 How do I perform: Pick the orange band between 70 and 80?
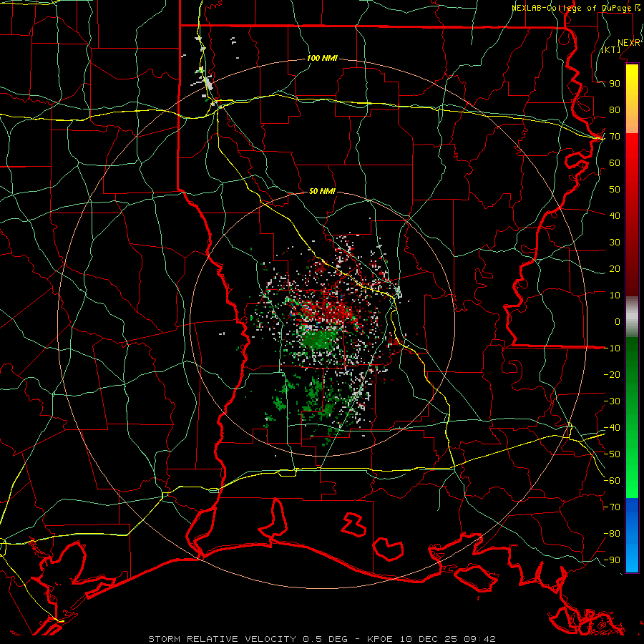point(632,122)
